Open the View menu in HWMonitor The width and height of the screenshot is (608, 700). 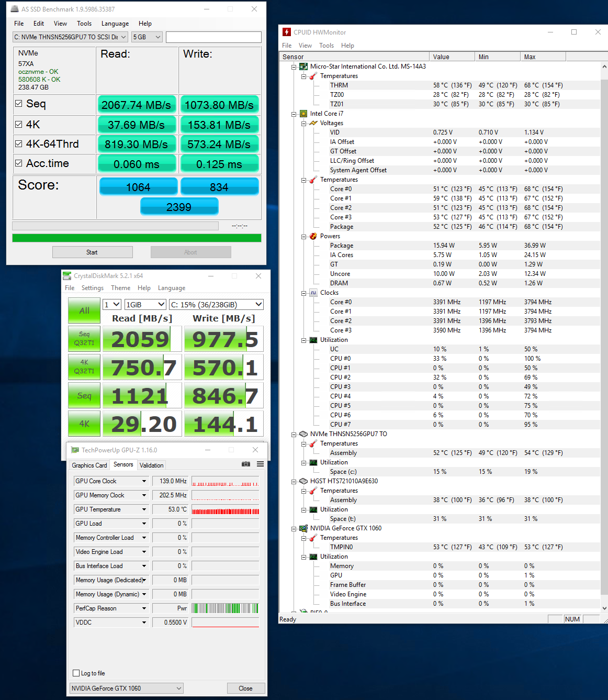[305, 46]
